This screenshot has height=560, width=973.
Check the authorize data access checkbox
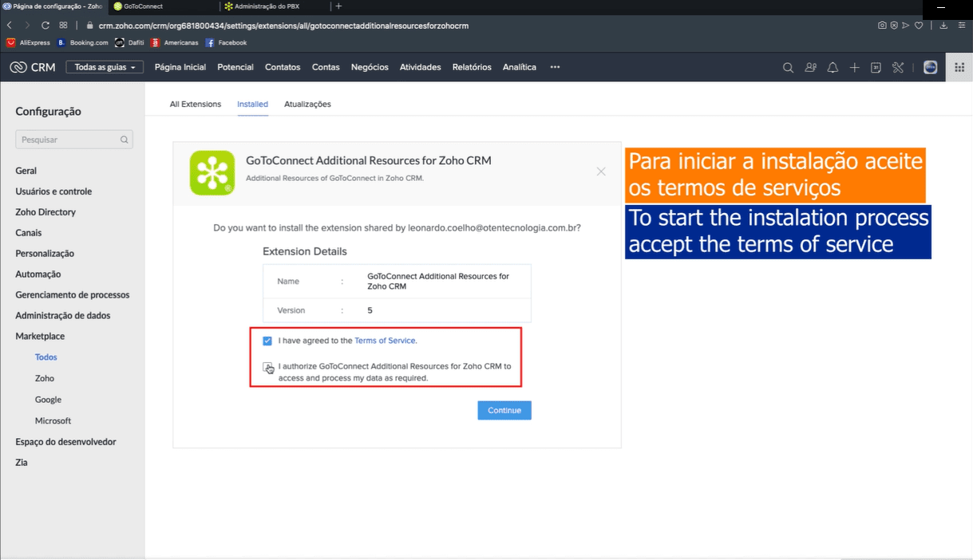click(x=267, y=367)
